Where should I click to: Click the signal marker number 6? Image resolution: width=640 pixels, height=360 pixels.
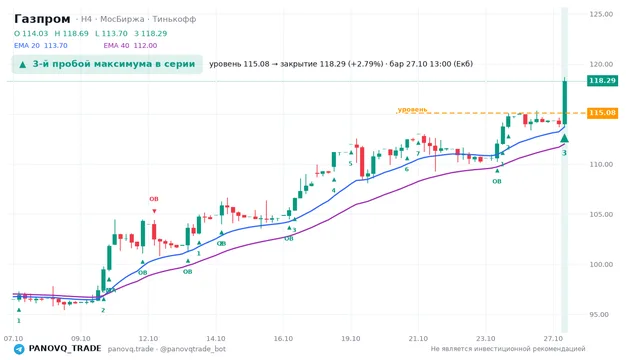407,169
